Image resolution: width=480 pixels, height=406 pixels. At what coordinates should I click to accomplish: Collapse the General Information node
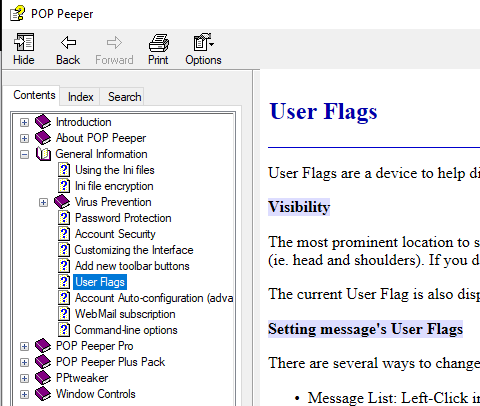point(24,154)
